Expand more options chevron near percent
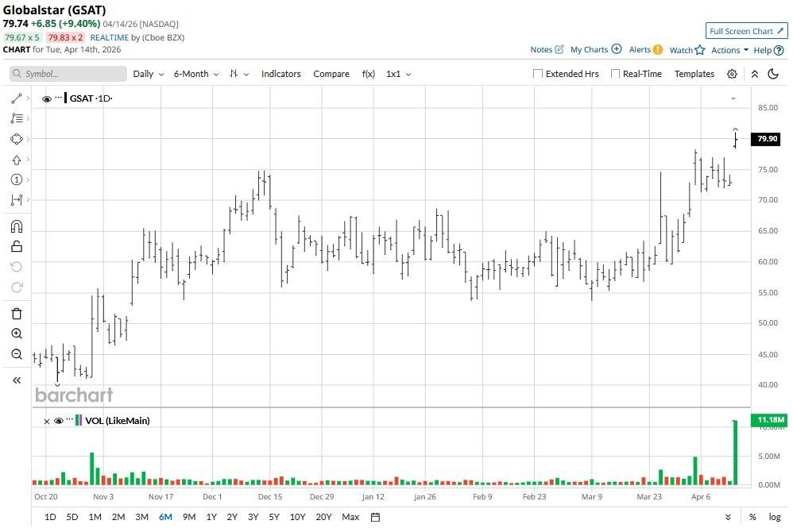The height and width of the screenshot is (532, 793). pos(728,517)
